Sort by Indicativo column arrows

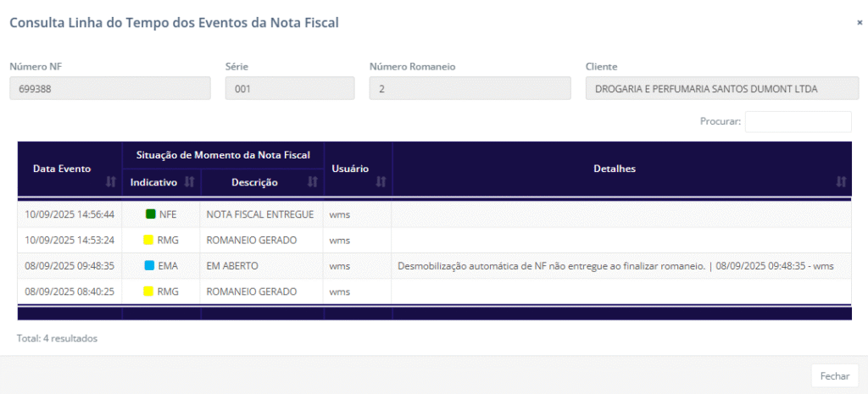coord(189,182)
